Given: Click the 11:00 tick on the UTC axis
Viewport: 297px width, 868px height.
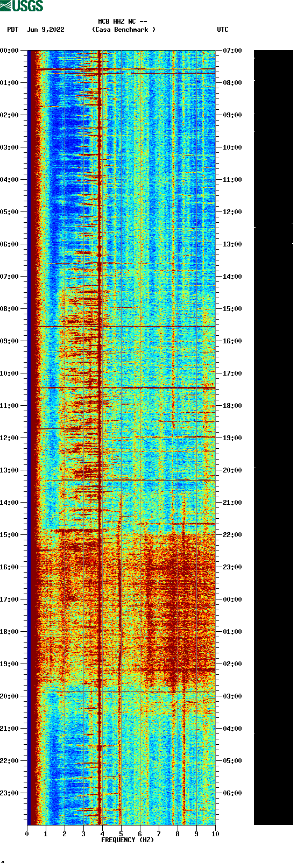Looking at the screenshot, I should coord(232,179).
